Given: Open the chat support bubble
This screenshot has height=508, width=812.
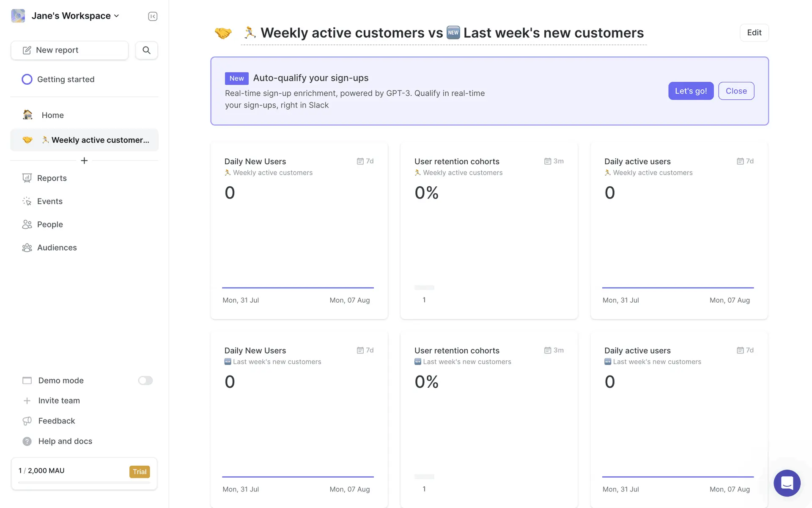Looking at the screenshot, I should click(x=787, y=483).
